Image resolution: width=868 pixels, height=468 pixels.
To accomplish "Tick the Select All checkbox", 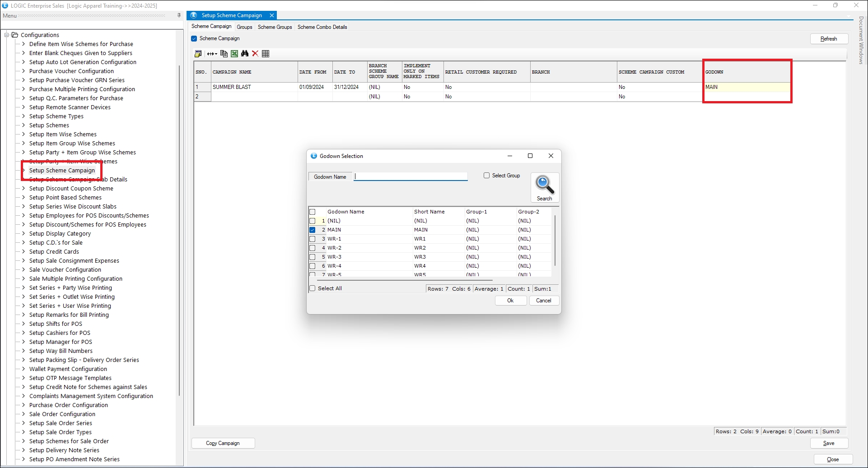I will (312, 288).
